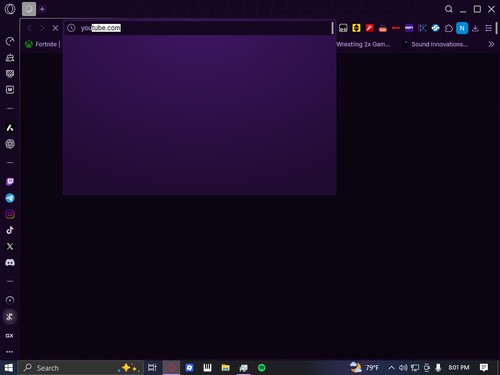
Task: Open the blue N profile button
Action: tap(462, 28)
